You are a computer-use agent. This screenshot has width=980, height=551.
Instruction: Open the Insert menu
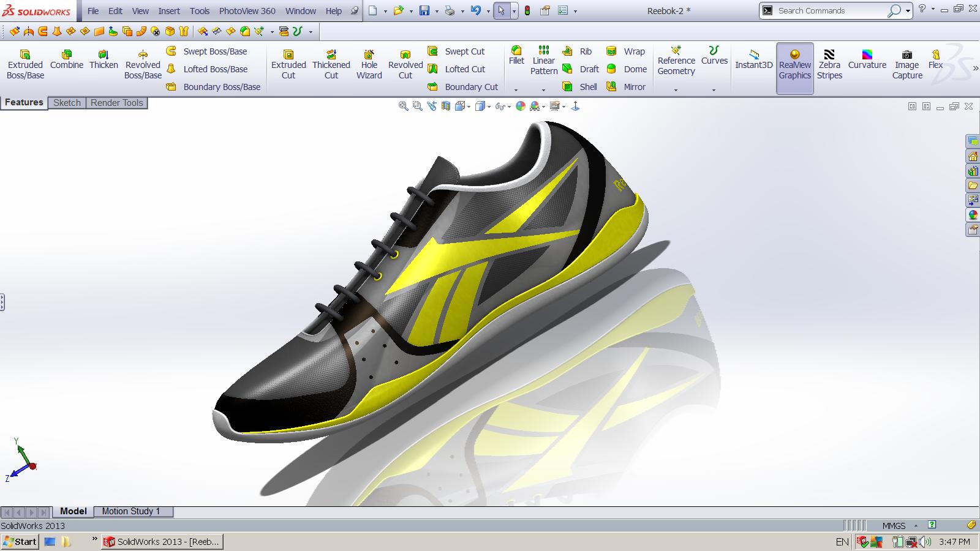pyautogui.click(x=169, y=10)
